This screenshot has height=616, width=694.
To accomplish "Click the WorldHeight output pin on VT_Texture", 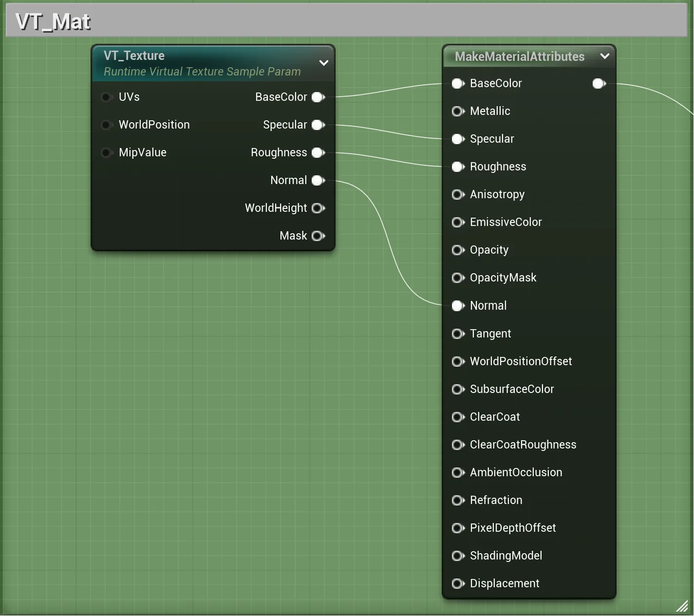I will [318, 208].
